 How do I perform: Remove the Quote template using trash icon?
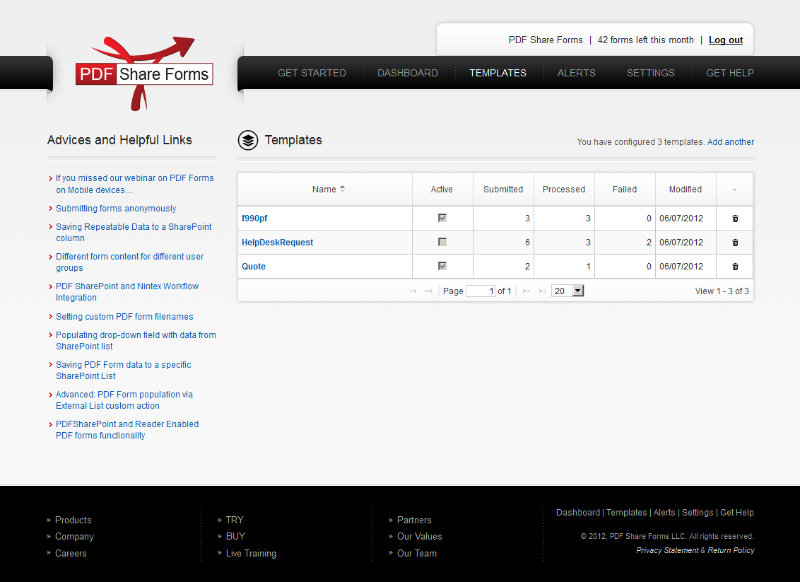click(x=735, y=266)
